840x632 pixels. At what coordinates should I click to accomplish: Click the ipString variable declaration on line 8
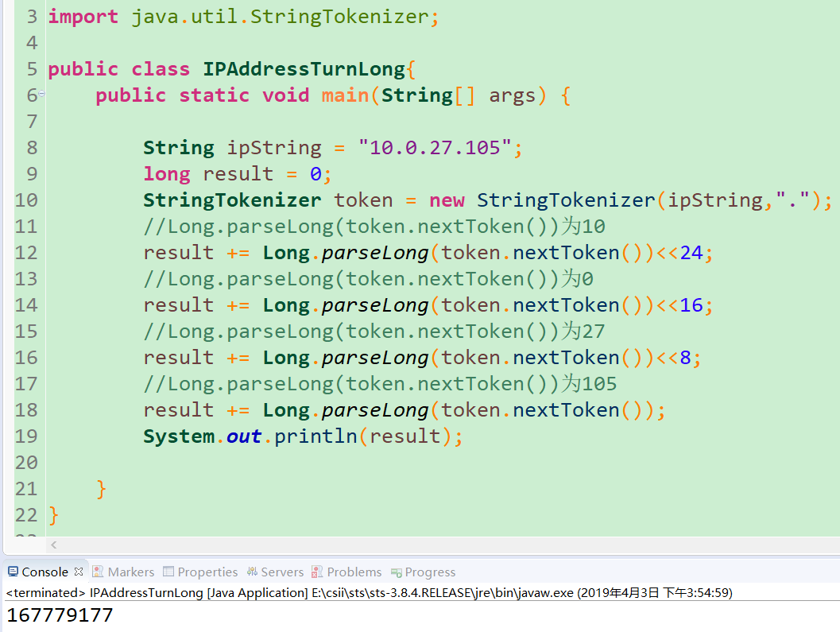click(332, 147)
